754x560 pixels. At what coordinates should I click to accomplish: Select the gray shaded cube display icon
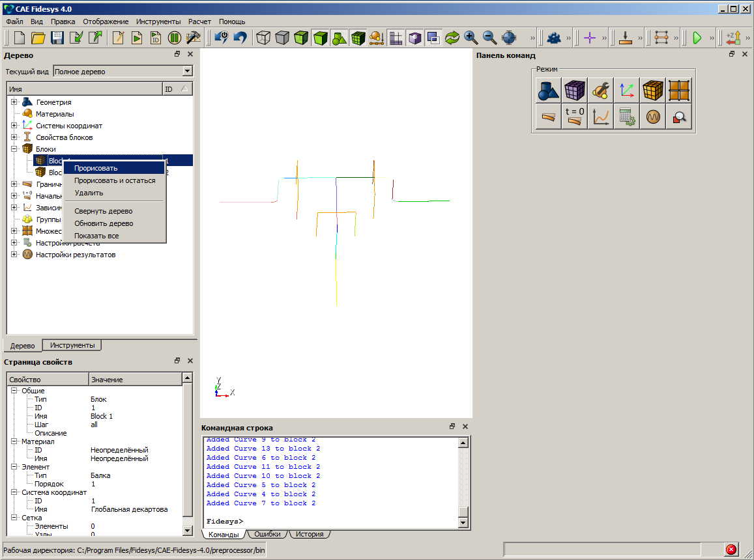point(282,38)
